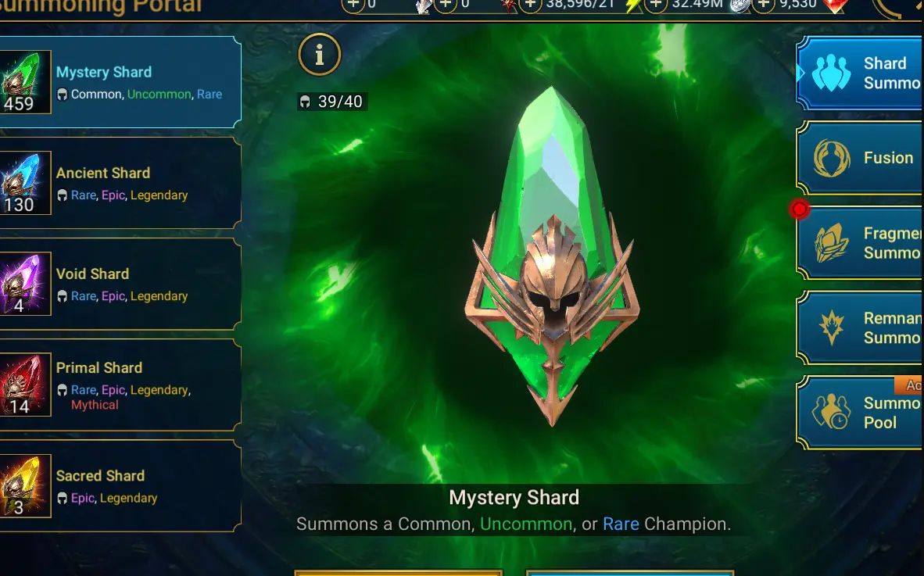Screen dimensions: 924x576
Task: Click the large Mystery Shard crystal
Action: point(552,256)
